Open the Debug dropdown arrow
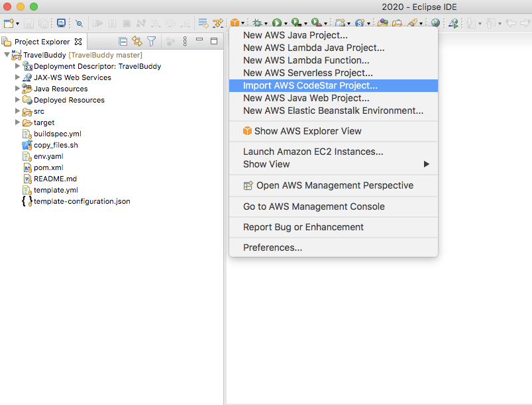 pos(266,24)
